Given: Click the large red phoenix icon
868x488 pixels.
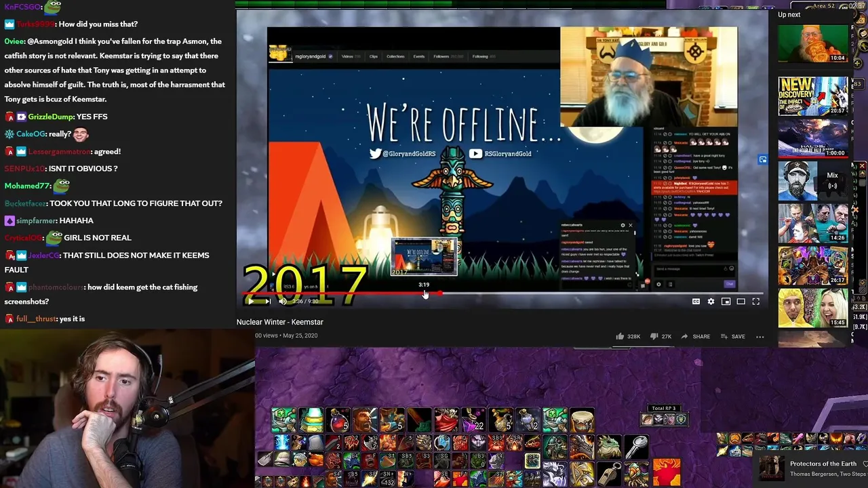Looking at the screenshot, I should point(667,472).
